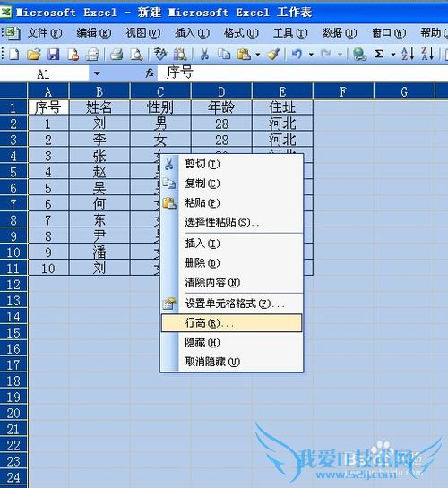Click the fx insert function icon

pyautogui.click(x=150, y=73)
